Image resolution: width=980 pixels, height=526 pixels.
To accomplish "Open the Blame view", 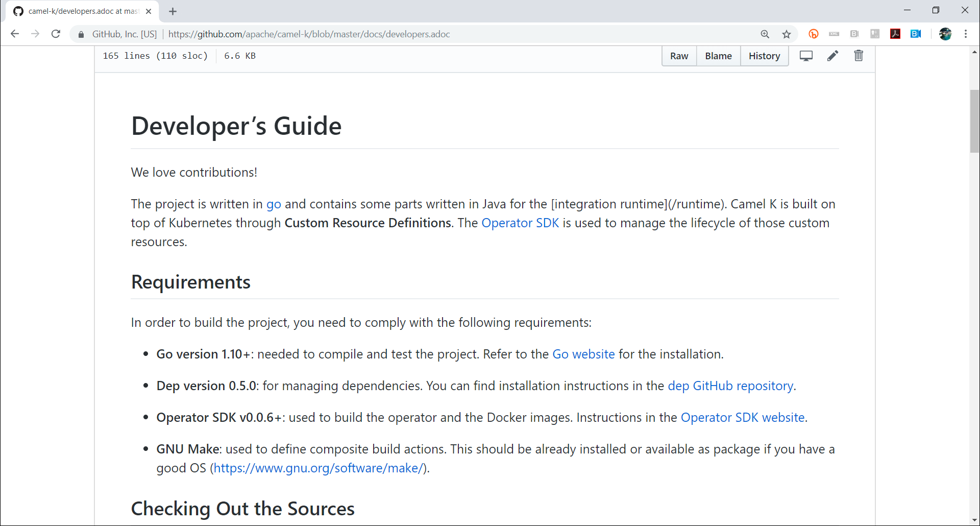I will [x=718, y=56].
